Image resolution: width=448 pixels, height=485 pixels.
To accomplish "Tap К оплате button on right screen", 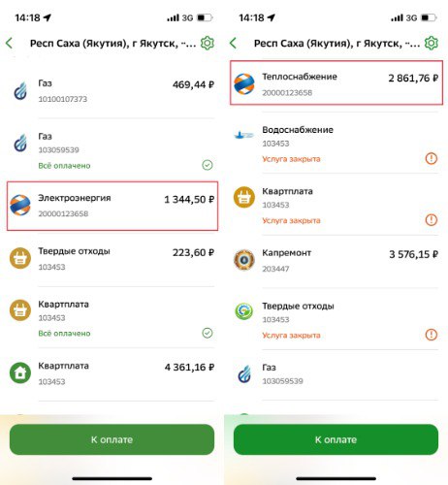I will coord(336,439).
